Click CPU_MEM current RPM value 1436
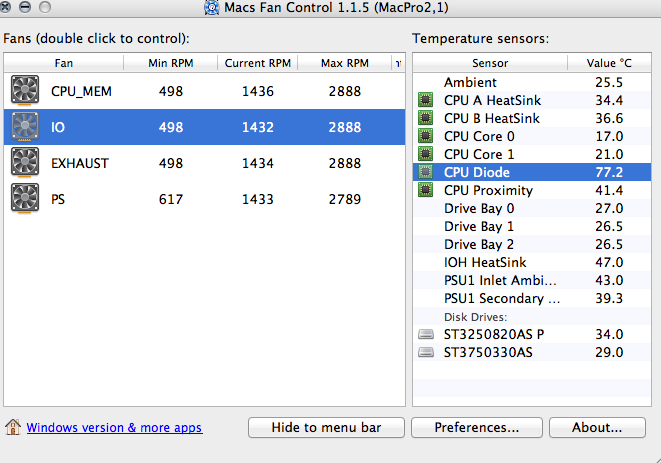 click(258, 91)
